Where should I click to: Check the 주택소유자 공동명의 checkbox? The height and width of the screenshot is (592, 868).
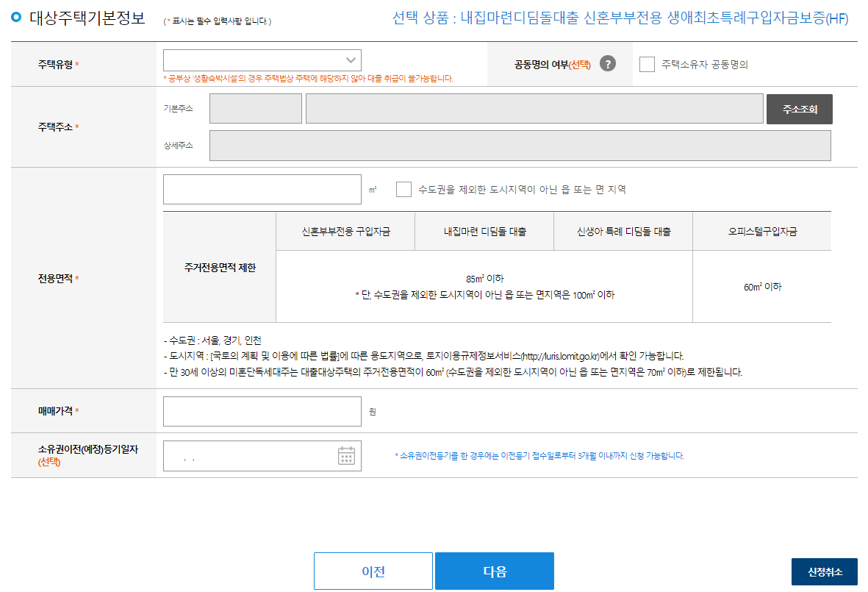click(x=647, y=63)
